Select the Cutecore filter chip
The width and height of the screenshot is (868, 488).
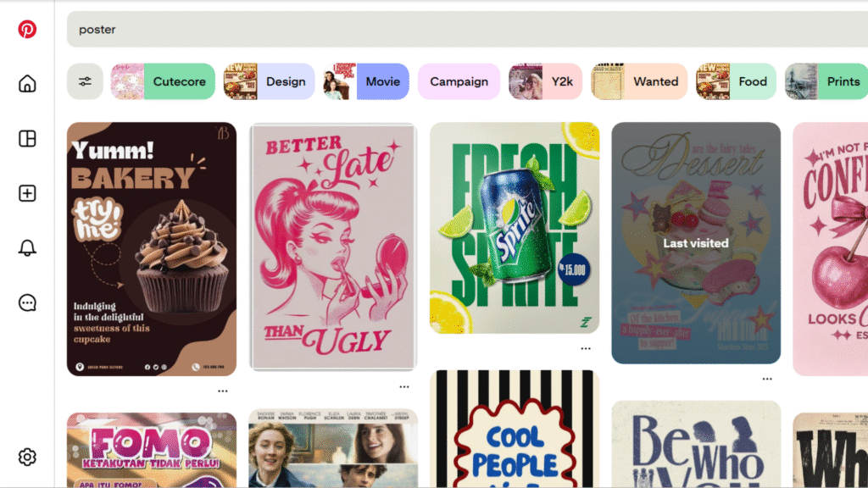coord(163,81)
